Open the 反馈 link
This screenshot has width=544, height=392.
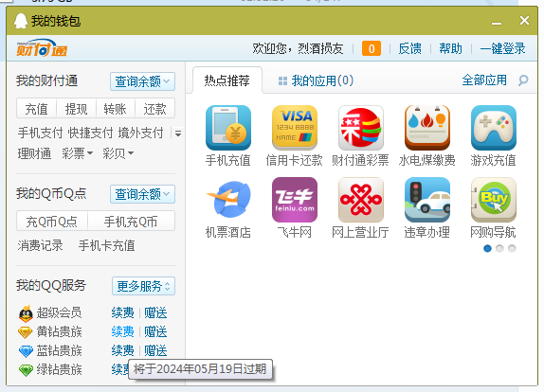(x=409, y=48)
